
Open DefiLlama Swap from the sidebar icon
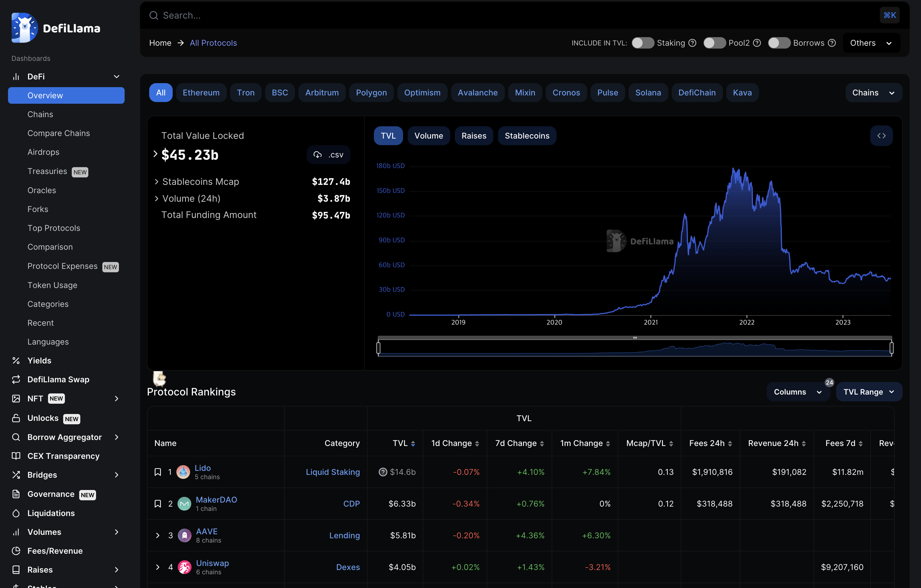[16, 379]
